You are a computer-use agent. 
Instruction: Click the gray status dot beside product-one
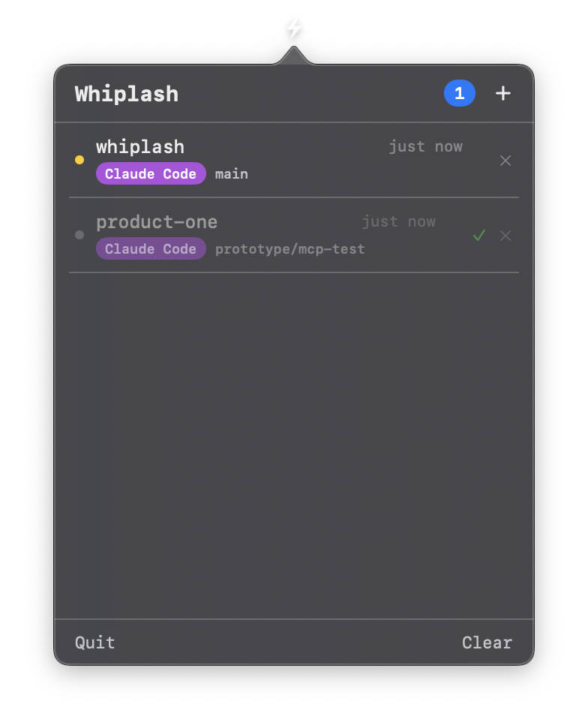click(x=79, y=235)
